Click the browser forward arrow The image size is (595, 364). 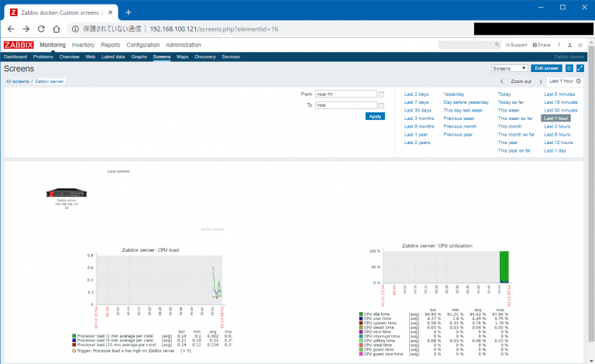point(26,29)
